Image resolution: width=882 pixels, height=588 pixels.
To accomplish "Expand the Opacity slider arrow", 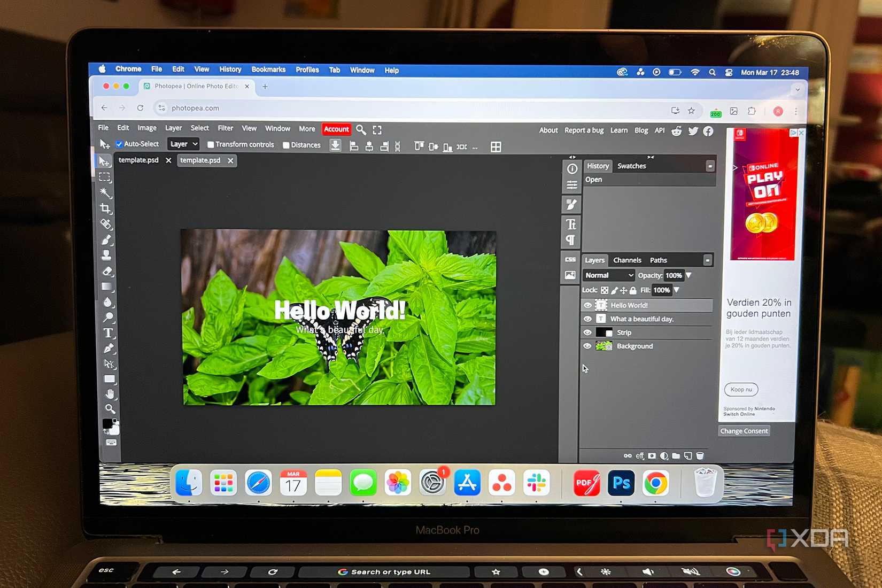I will [688, 275].
